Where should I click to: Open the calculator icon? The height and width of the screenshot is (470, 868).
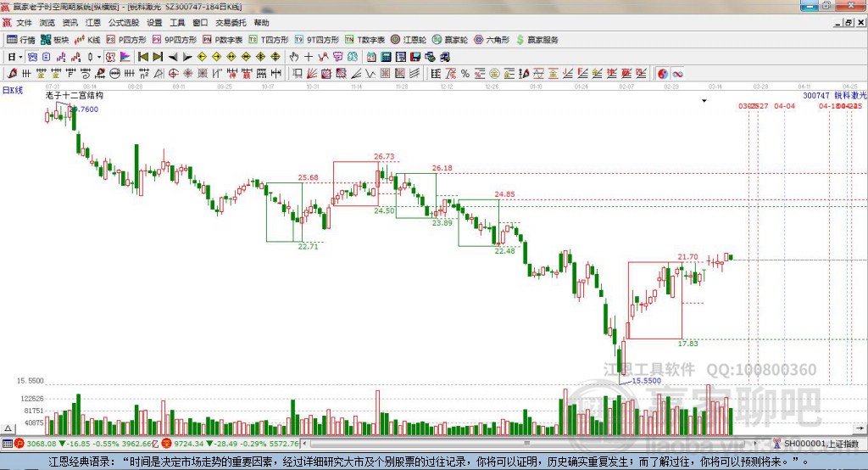386,57
